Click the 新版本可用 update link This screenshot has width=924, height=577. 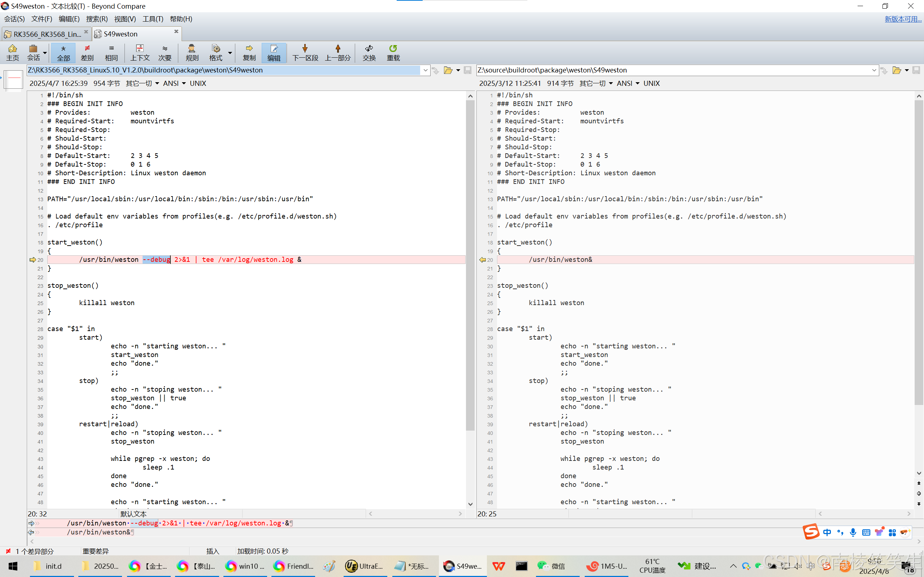[x=903, y=19]
